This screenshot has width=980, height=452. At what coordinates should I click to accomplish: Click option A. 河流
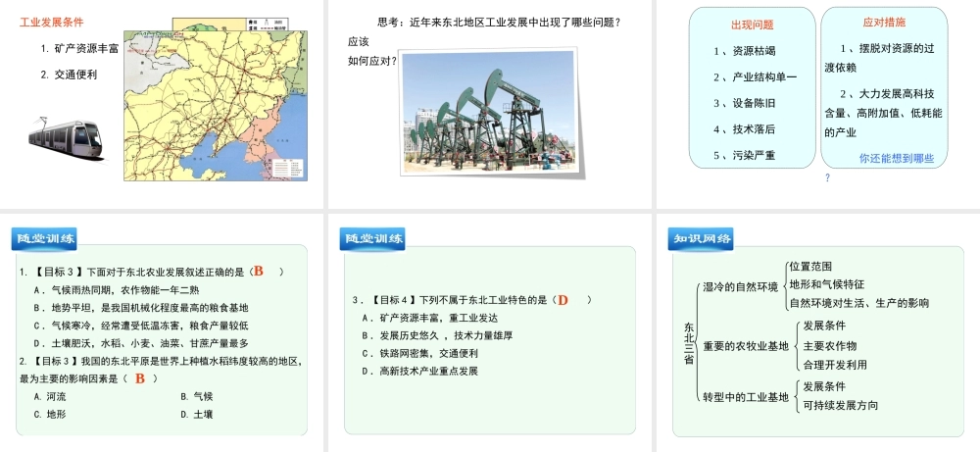coord(50,396)
